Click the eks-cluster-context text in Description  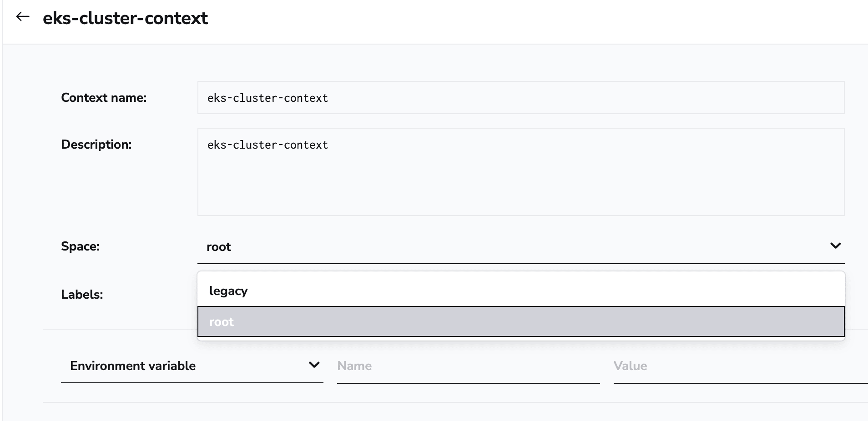tap(267, 145)
